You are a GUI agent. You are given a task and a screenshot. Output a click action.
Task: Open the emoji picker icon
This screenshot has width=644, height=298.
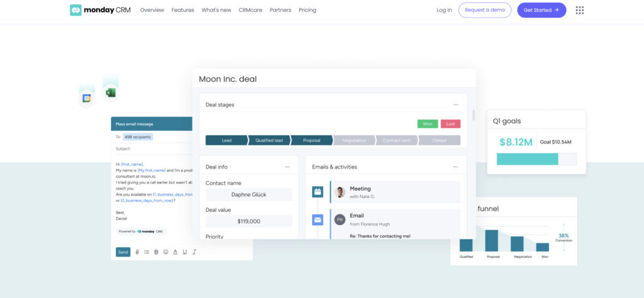pos(165,252)
